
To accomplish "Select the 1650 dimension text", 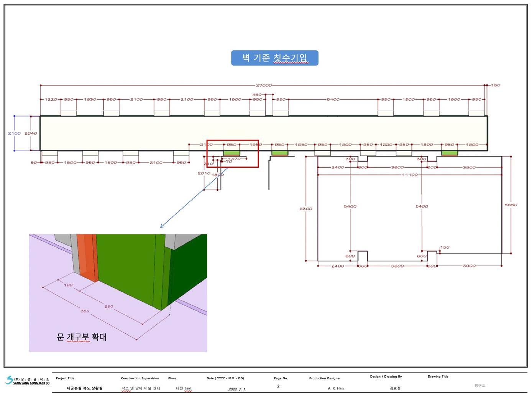I will pos(301,145).
